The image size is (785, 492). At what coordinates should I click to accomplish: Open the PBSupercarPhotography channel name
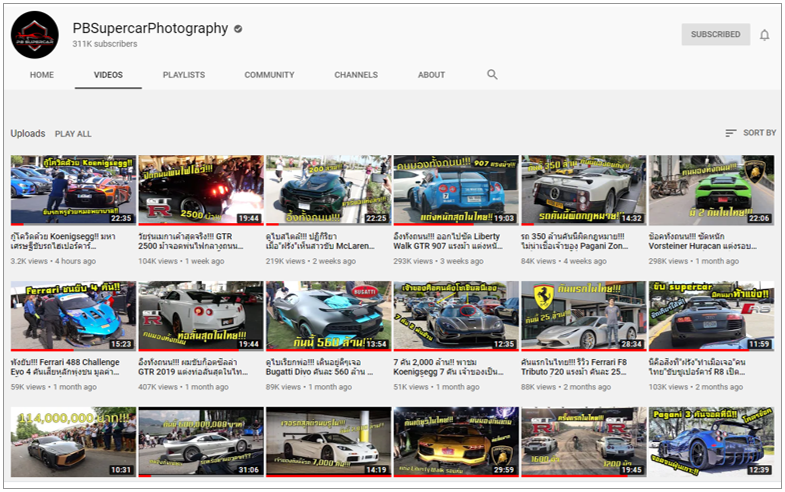(x=150, y=29)
